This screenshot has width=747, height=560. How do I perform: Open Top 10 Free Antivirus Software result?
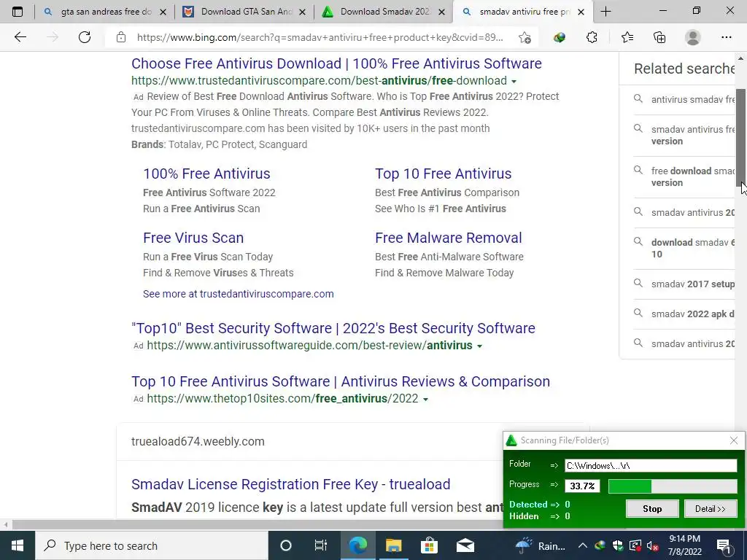341,381
